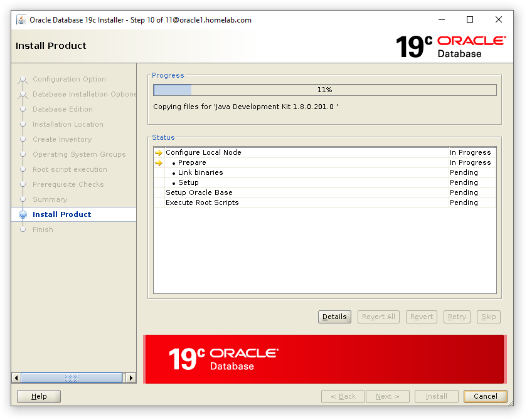This screenshot has width=527, height=420.
Task: Click the yellow arrow icon beside Prepare
Action: [159, 163]
